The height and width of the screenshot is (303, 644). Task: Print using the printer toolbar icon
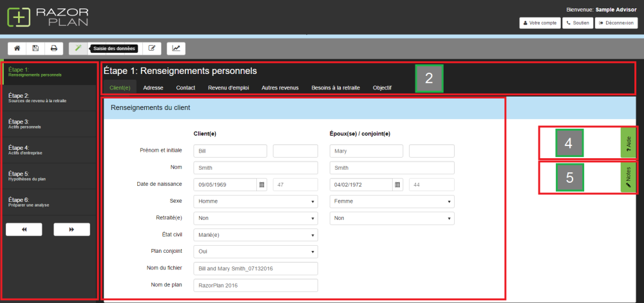coord(54,48)
